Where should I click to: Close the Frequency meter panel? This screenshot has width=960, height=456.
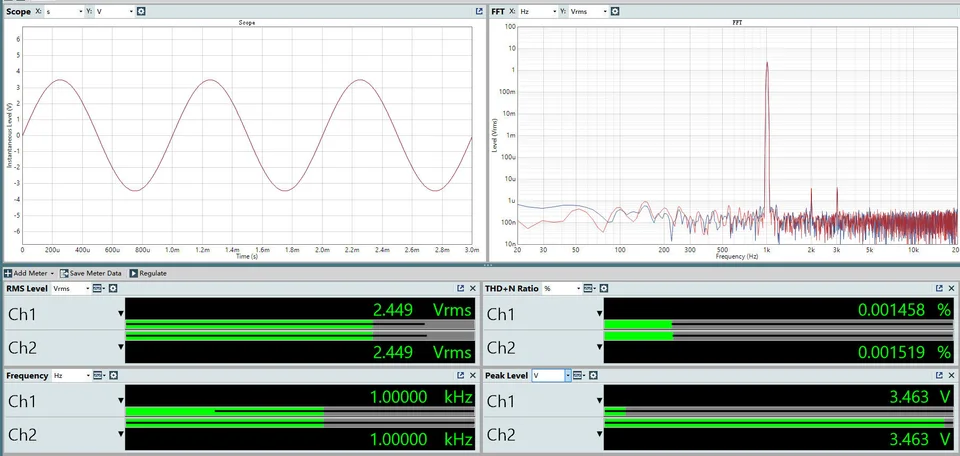click(x=473, y=375)
